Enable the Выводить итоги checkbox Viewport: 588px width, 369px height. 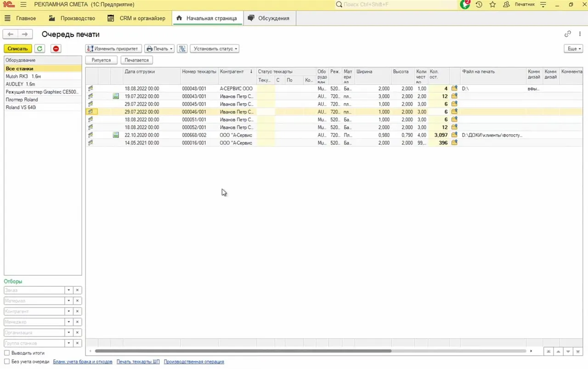tap(7, 353)
